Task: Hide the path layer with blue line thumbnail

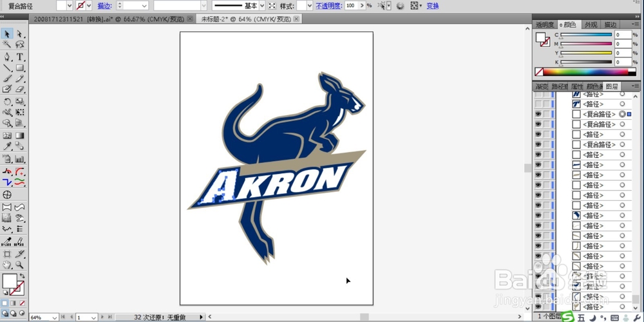Action: (538, 165)
